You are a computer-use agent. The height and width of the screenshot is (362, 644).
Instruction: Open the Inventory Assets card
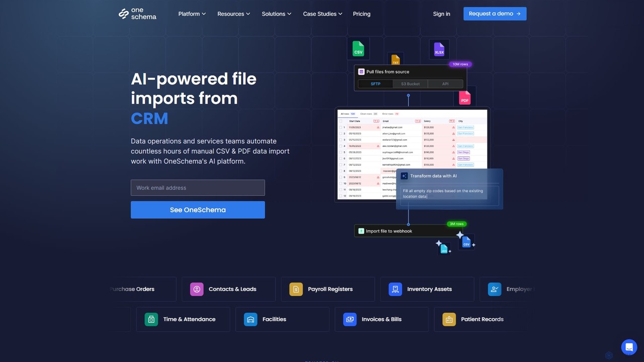pos(427,289)
